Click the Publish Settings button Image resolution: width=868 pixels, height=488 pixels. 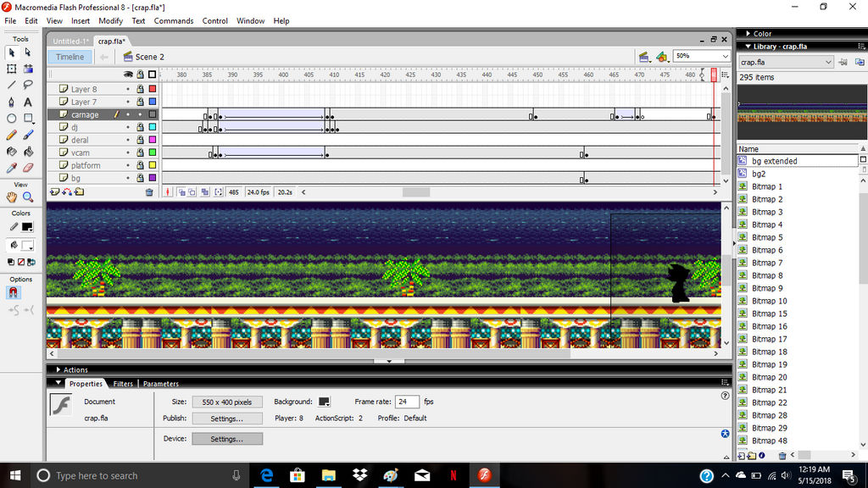pyautogui.click(x=227, y=419)
